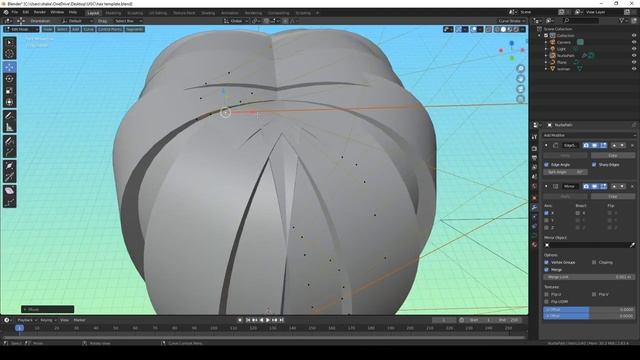
Task: Select the Tilt tool in the toolbar
Action: point(9,177)
